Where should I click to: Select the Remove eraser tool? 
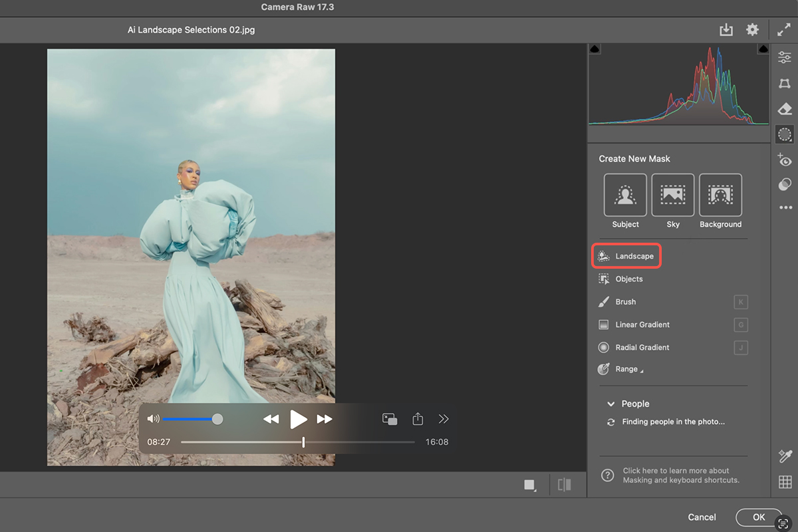coord(785,109)
